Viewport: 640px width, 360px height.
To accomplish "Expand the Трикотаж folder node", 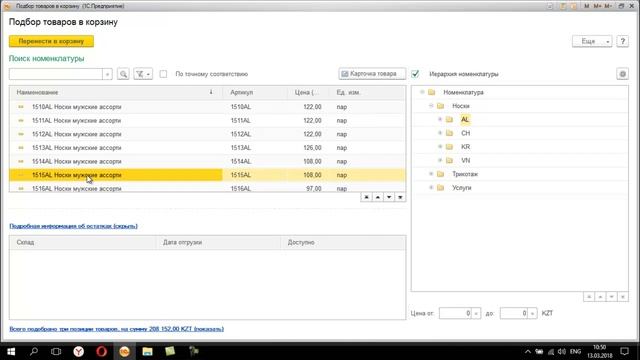I will pyautogui.click(x=431, y=174).
